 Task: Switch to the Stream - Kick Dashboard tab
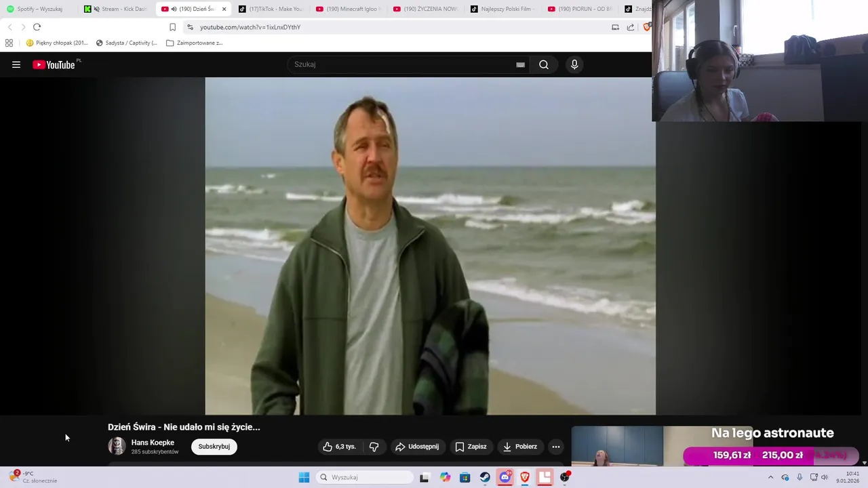click(x=117, y=9)
